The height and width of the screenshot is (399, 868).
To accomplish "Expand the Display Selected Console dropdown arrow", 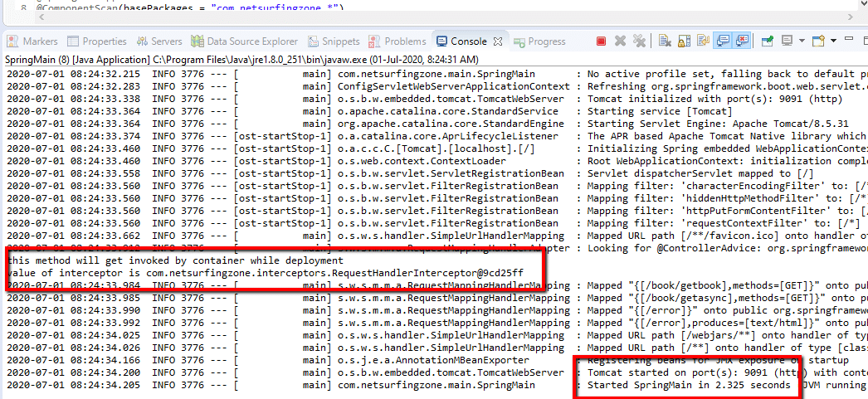I will coord(800,41).
